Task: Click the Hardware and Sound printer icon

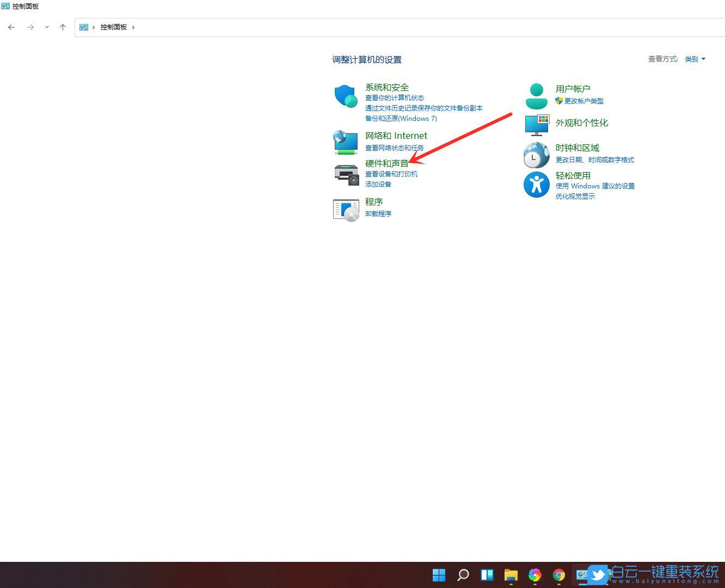Action: click(x=346, y=174)
